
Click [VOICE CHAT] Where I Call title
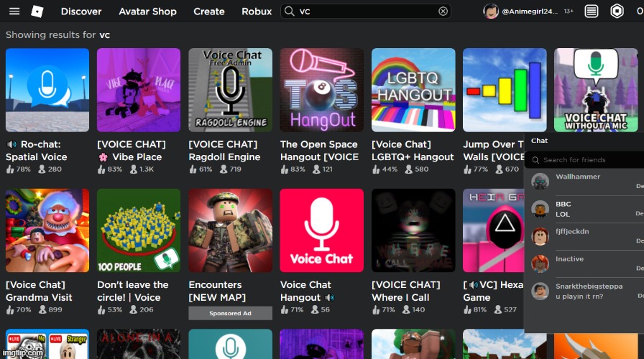[x=406, y=291]
